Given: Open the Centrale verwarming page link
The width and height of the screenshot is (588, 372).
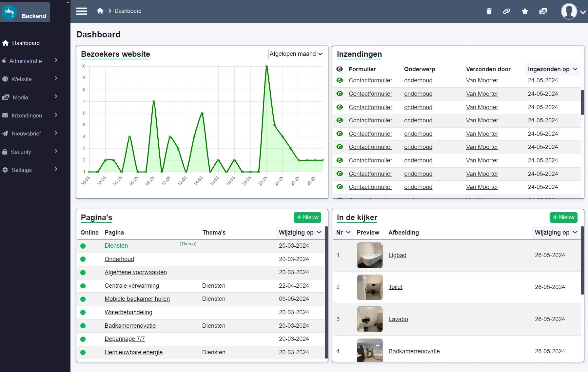Looking at the screenshot, I should tap(132, 286).
